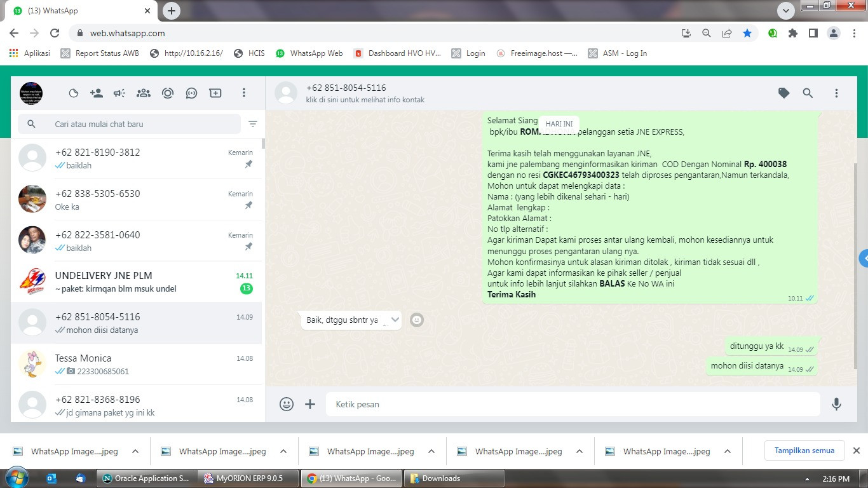Start a new chat with plus-message icon
This screenshot has height=488, width=868.
(215, 93)
